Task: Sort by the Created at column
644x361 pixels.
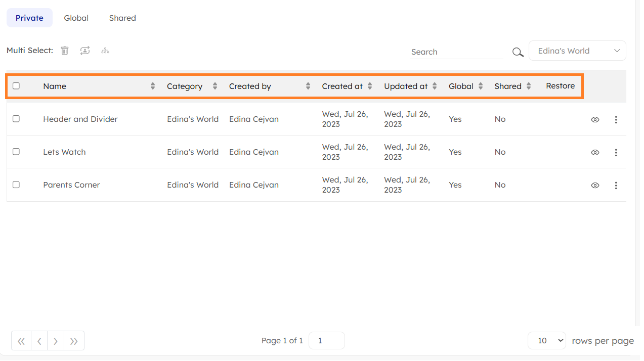Action: (370, 86)
